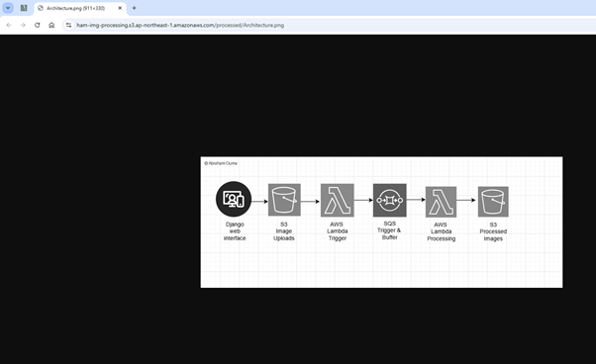Screen dimensions: 596x364
Task: Click the S3 Processed Images bucket icon
Action: tap(493, 202)
